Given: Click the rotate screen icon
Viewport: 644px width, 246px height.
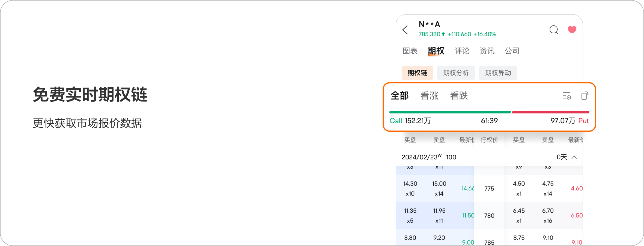Looking at the screenshot, I should pyautogui.click(x=585, y=96).
